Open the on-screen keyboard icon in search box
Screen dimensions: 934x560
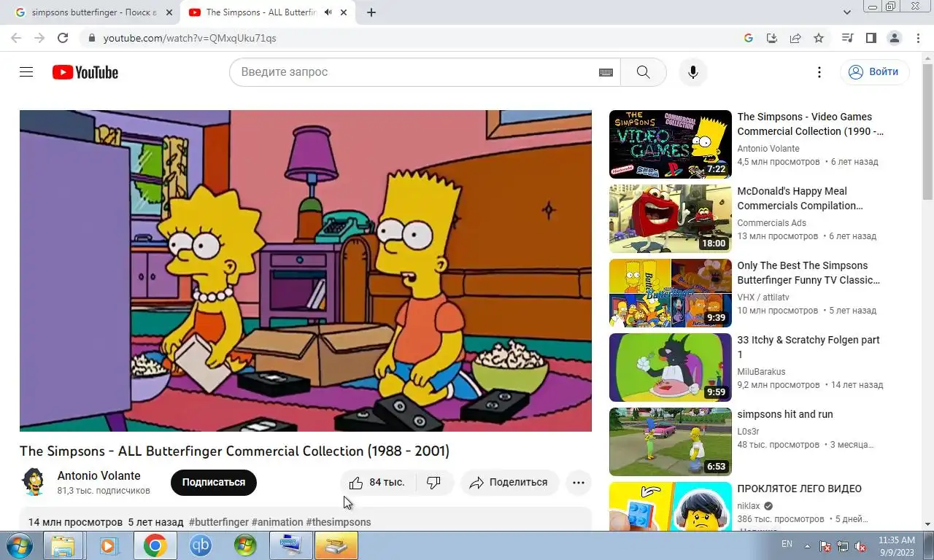[606, 72]
